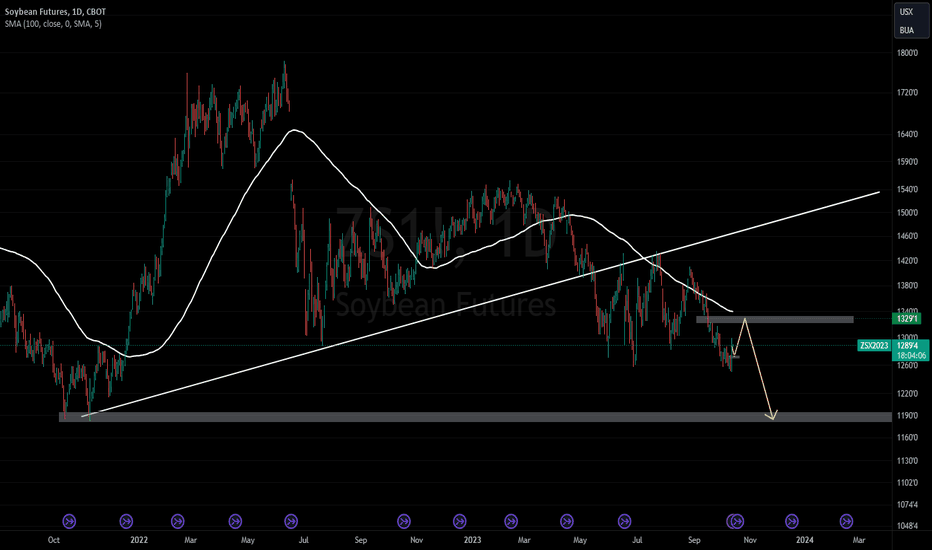Open roll marker before the Mar 2024 label

846,521
